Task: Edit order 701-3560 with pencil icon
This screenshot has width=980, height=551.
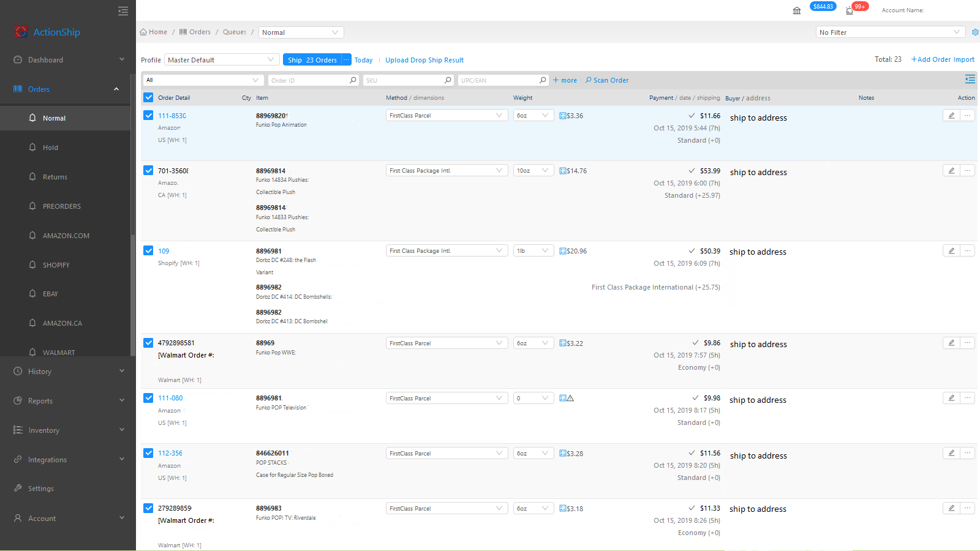Action: click(x=951, y=170)
